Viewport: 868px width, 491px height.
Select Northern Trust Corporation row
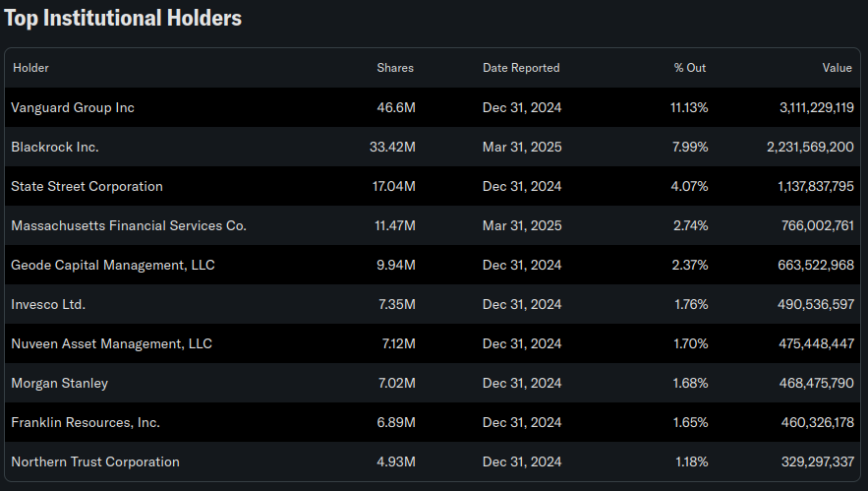[x=433, y=461]
